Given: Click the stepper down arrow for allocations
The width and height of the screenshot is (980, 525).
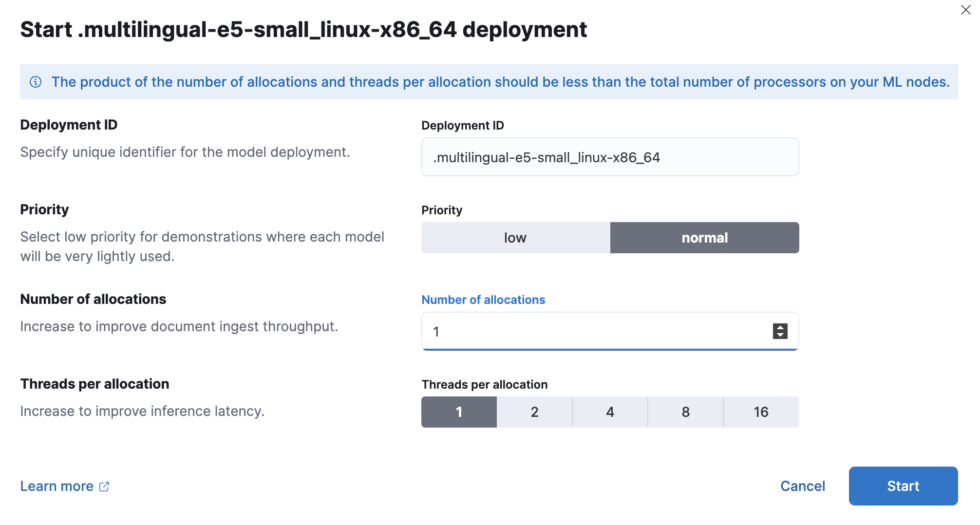Looking at the screenshot, I should tap(779, 336).
